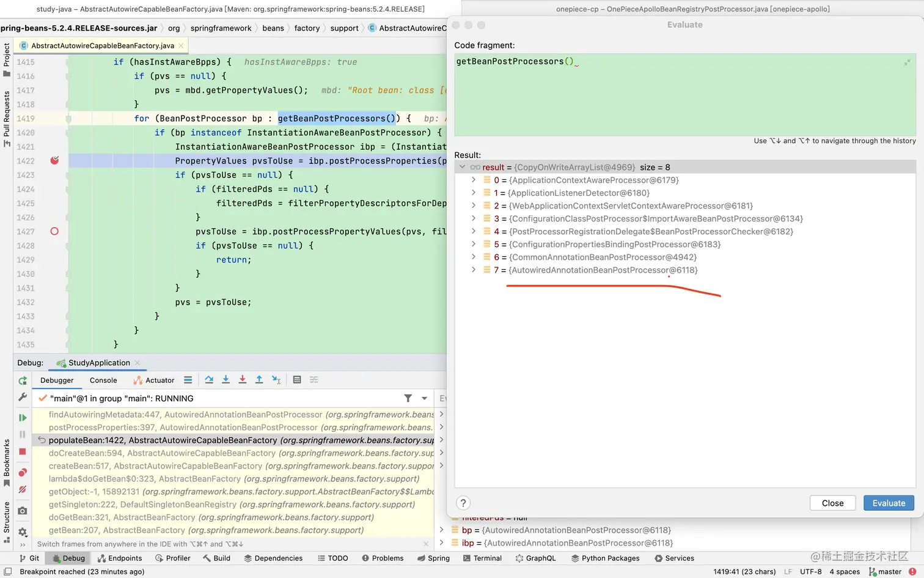Switch to Console tab

click(x=103, y=380)
